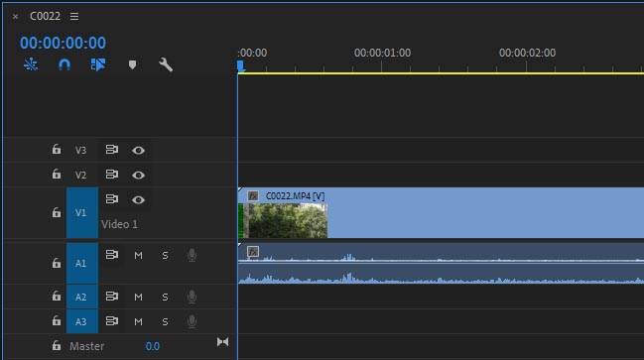Solo the A2 track

(x=165, y=297)
